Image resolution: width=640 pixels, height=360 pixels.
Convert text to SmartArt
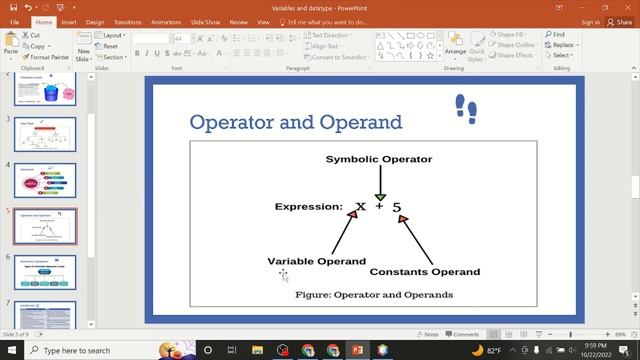click(x=336, y=57)
